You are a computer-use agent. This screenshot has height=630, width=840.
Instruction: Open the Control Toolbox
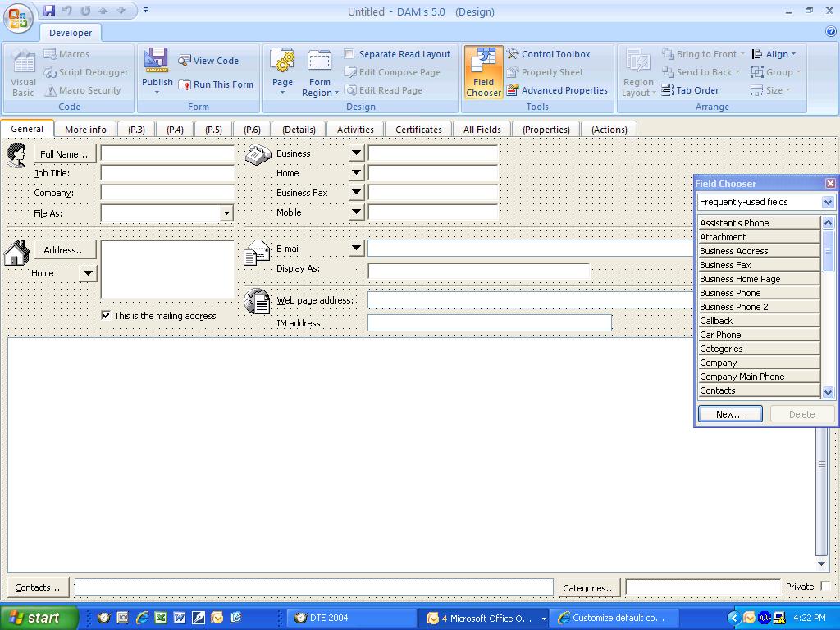coord(549,54)
